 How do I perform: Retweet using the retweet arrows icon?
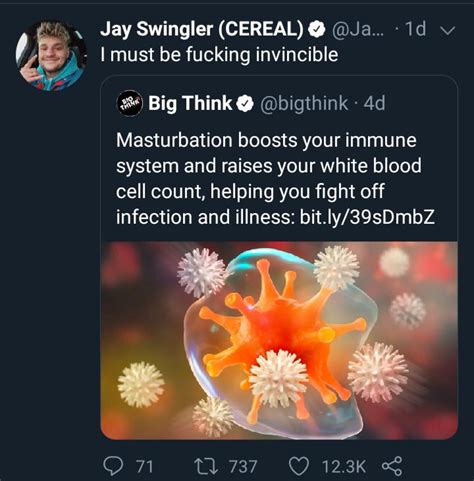point(206,466)
